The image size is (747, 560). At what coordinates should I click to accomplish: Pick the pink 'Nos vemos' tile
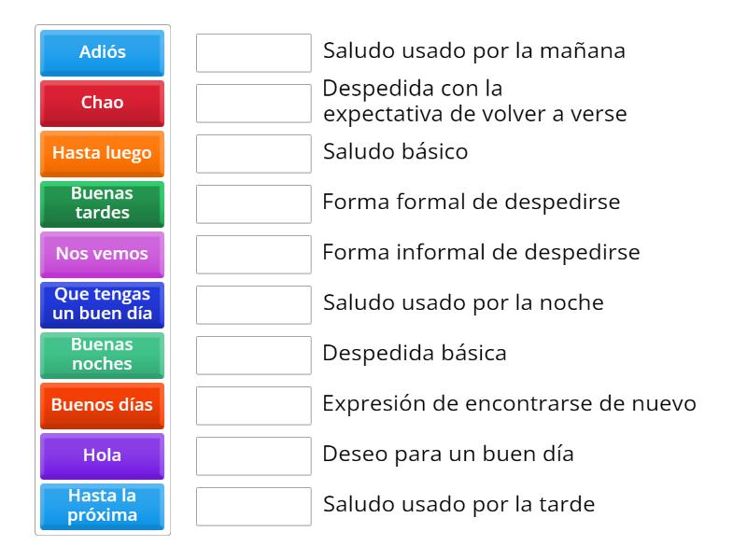(101, 255)
